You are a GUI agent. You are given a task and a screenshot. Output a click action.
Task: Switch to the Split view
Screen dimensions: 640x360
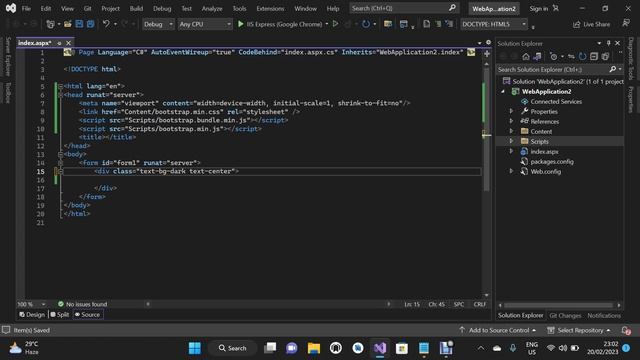tap(60, 315)
